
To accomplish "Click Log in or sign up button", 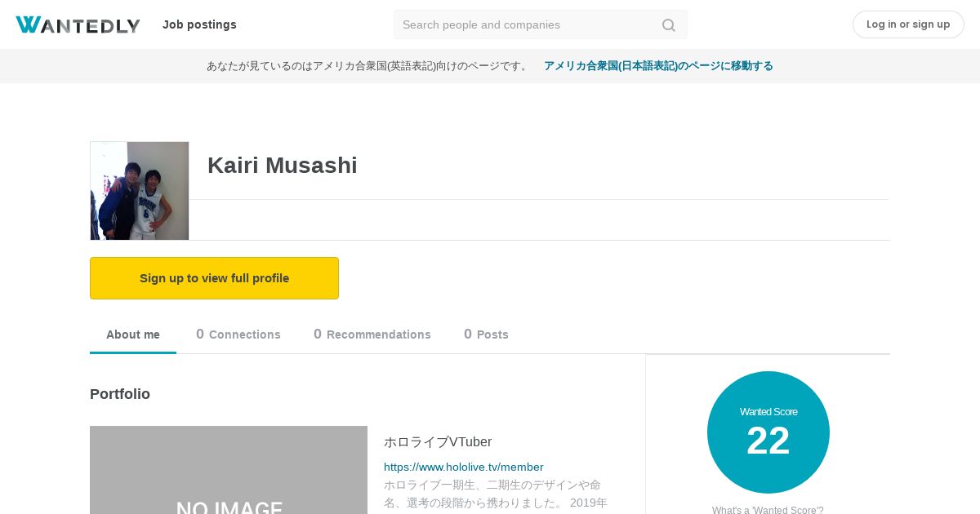I will point(908,24).
